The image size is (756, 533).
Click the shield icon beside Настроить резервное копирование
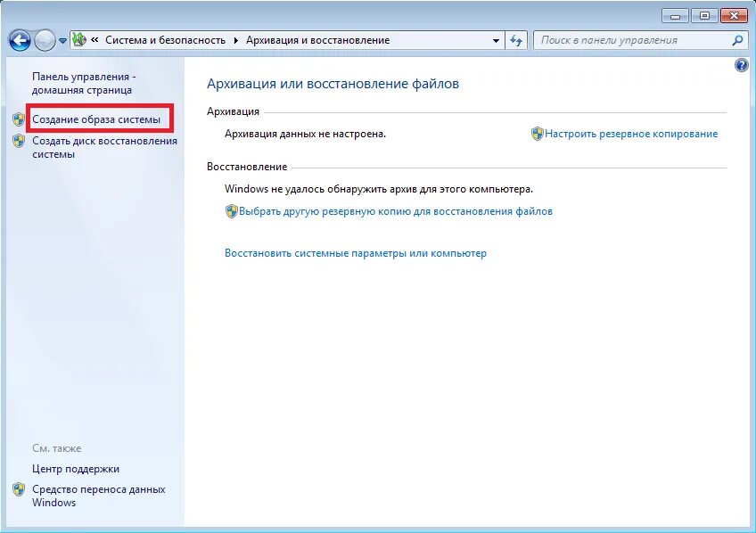pos(537,134)
